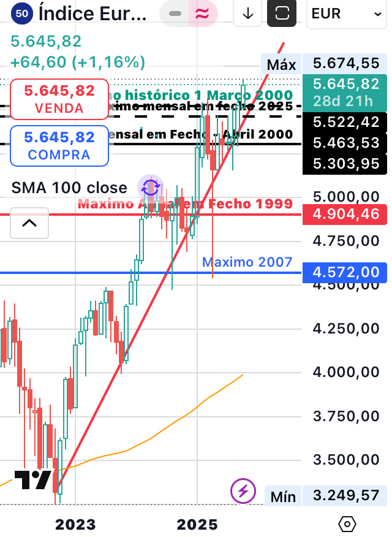Screen dimensions: 392x537
Task: Click the green current price 5.645,82 tag
Action: click(x=345, y=93)
